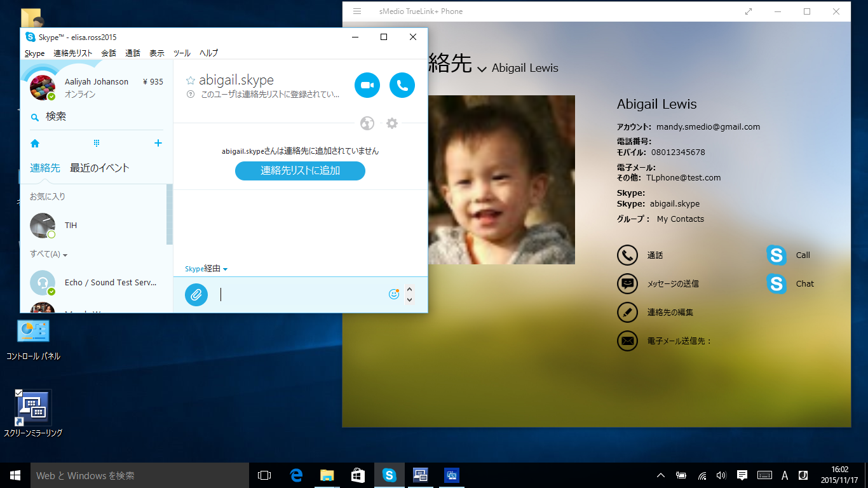Click the Skype Chat icon for Abigail Lewis
The image size is (868, 488).
coord(776,284)
